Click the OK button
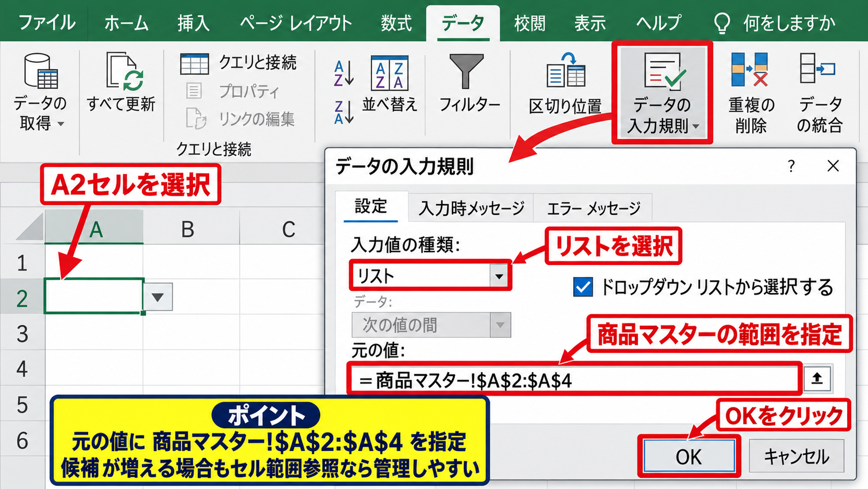This screenshot has height=489, width=868. click(x=689, y=457)
